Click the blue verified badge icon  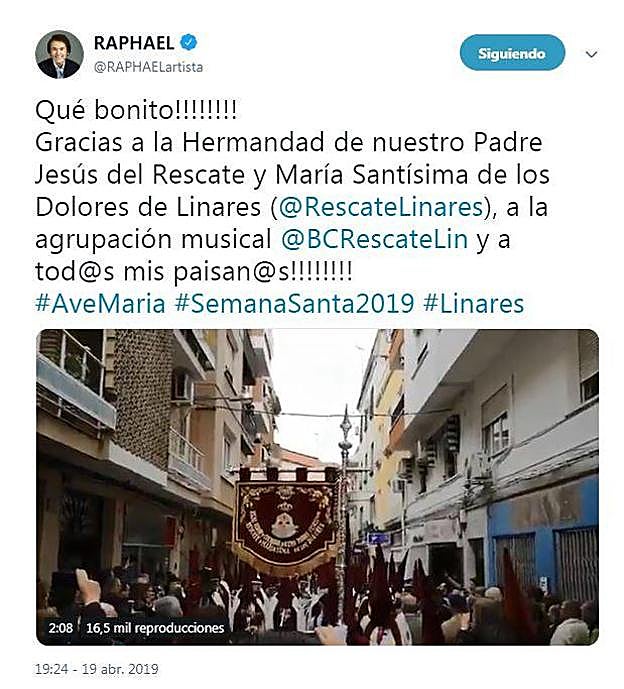[189, 43]
